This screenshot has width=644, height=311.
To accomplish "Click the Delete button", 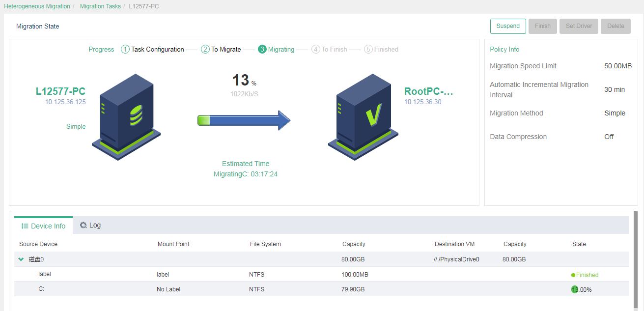I will click(616, 26).
